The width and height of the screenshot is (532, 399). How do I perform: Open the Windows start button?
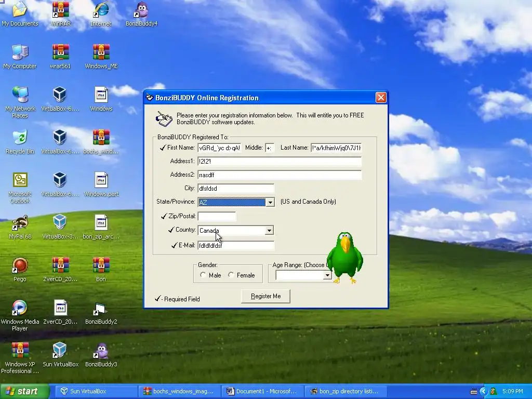(25, 391)
